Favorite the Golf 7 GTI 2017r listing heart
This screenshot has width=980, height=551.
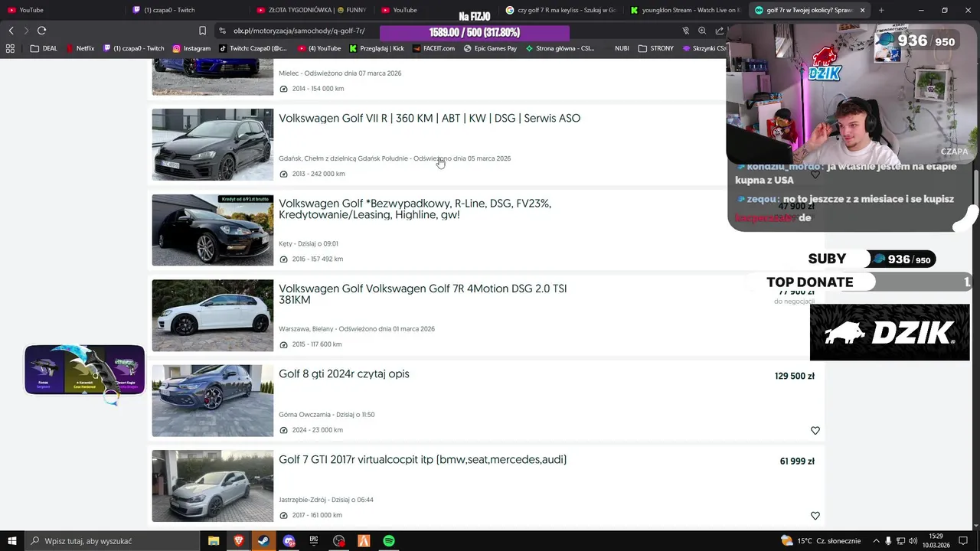(x=815, y=516)
